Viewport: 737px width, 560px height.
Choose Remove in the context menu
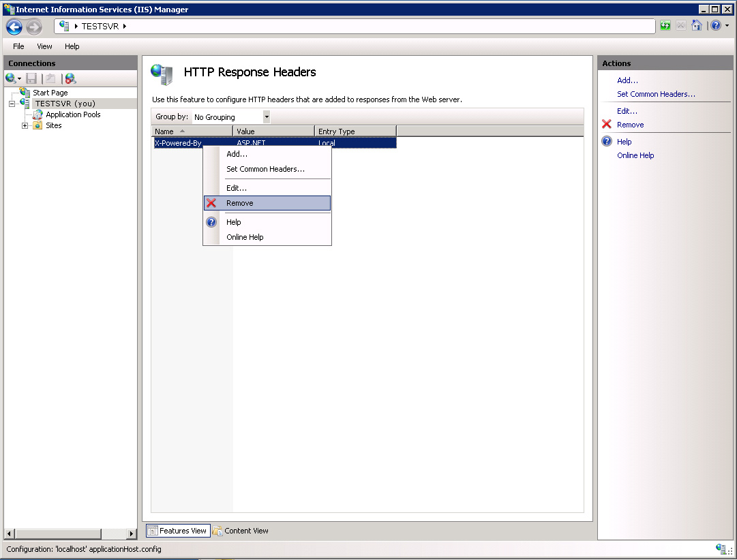coord(267,203)
